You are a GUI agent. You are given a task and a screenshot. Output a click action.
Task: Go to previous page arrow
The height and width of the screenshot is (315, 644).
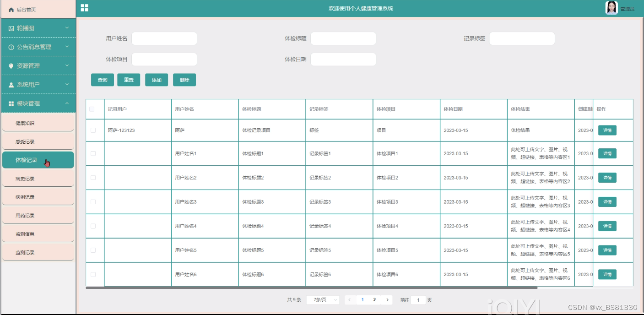tap(350, 300)
